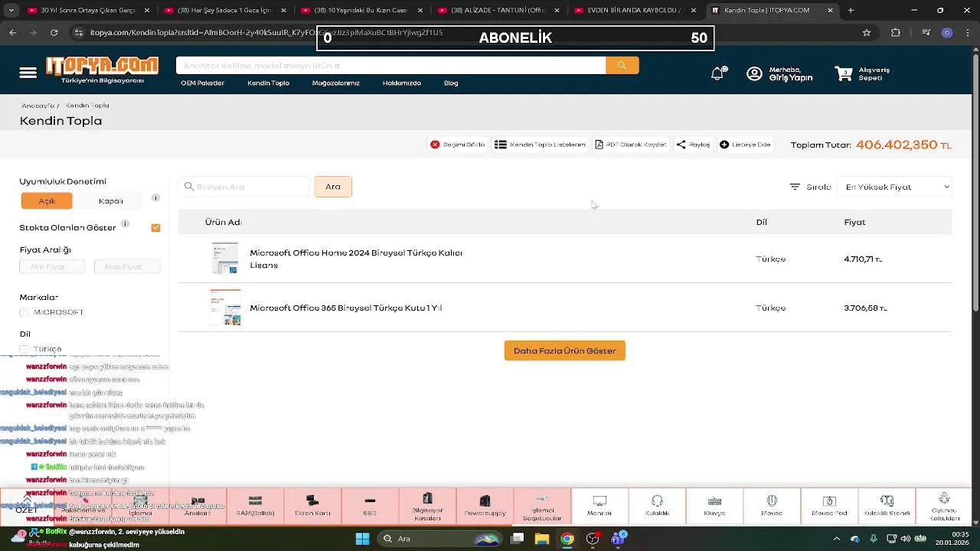Select the Kulaklık category
980x551 pixels.
click(x=657, y=507)
